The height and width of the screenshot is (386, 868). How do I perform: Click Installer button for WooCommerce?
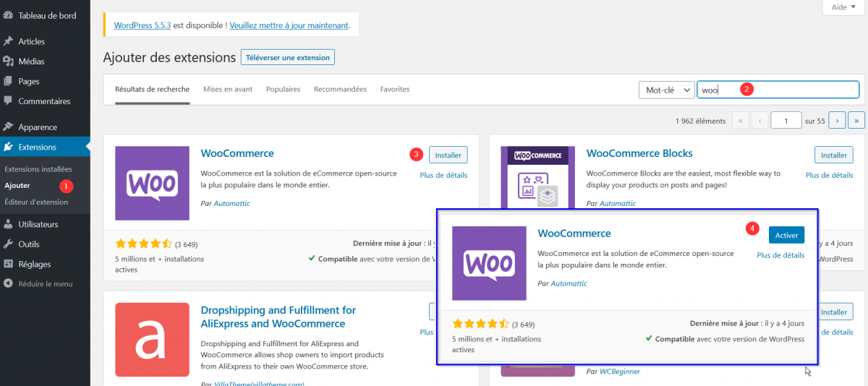448,155
